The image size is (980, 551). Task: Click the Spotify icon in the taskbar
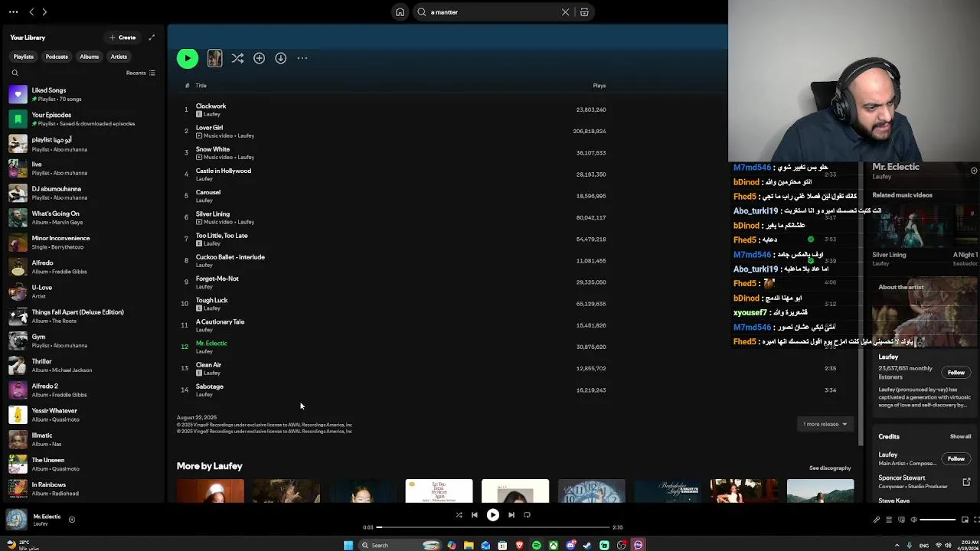coord(536,545)
